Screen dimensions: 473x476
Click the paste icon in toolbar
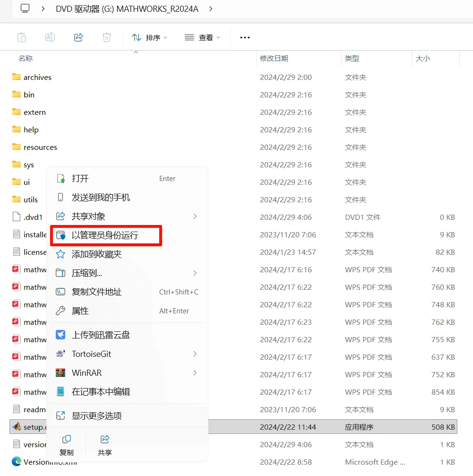[x=22, y=38]
